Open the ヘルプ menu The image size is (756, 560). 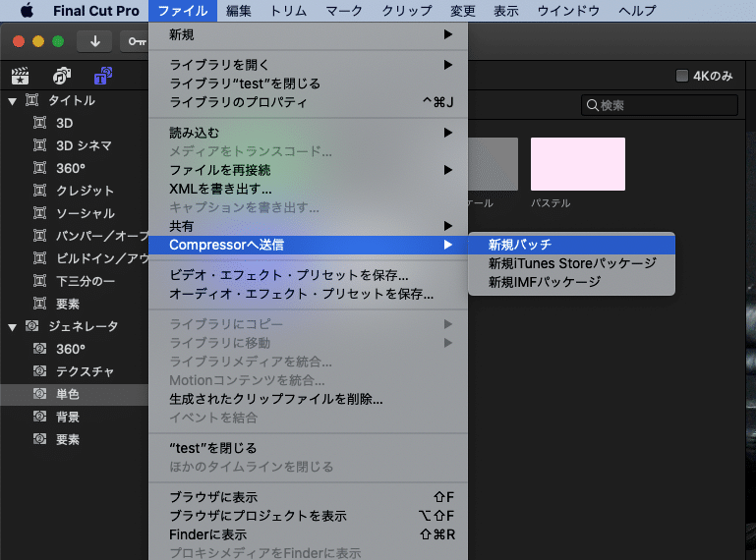coord(637,11)
